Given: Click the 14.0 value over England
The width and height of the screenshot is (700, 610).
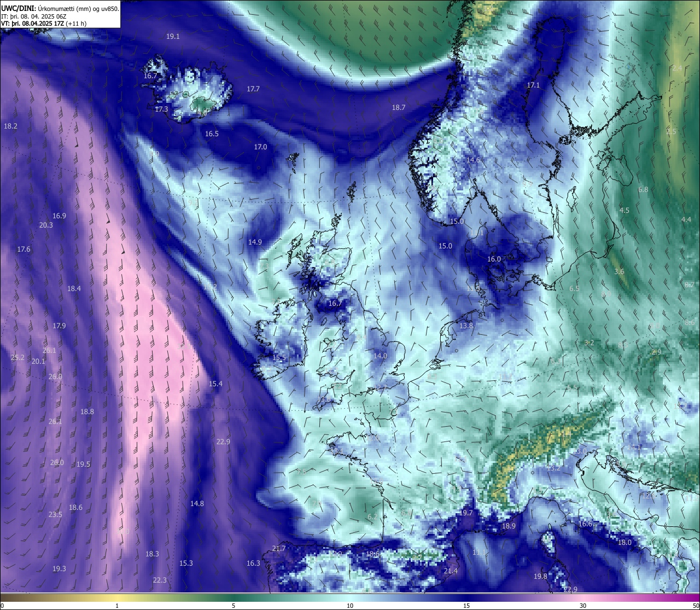Looking at the screenshot, I should [380, 356].
